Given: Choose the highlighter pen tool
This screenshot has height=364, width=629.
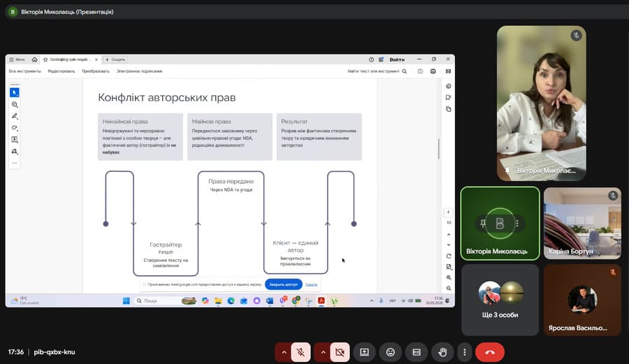Looking at the screenshot, I should click(x=15, y=116).
